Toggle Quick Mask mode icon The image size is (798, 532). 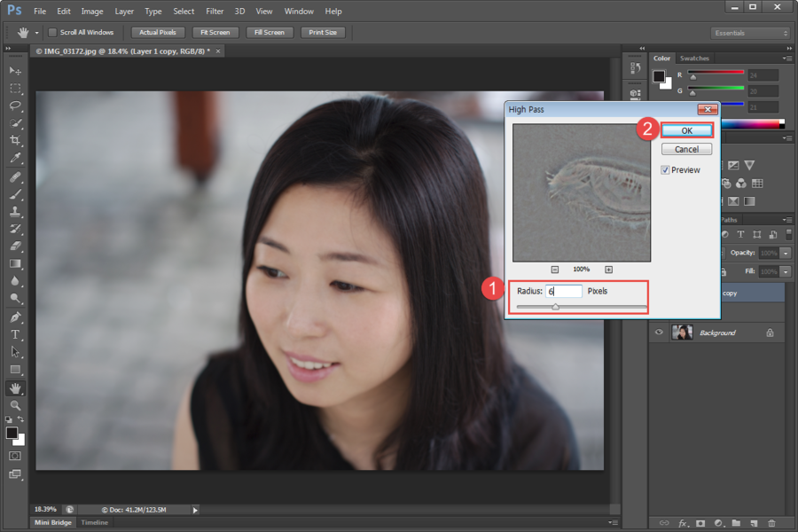click(15, 456)
